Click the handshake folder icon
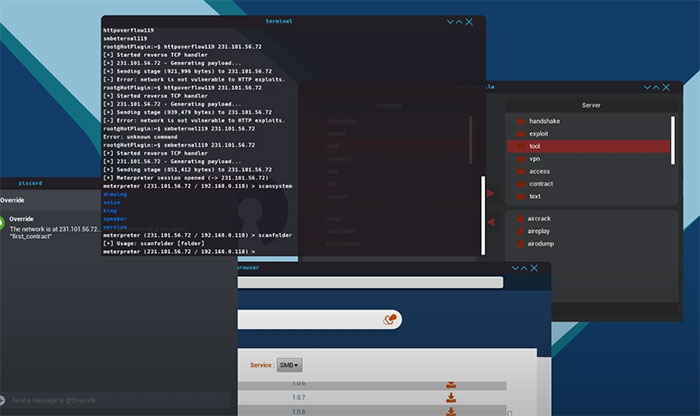The height and width of the screenshot is (416, 700). point(521,121)
